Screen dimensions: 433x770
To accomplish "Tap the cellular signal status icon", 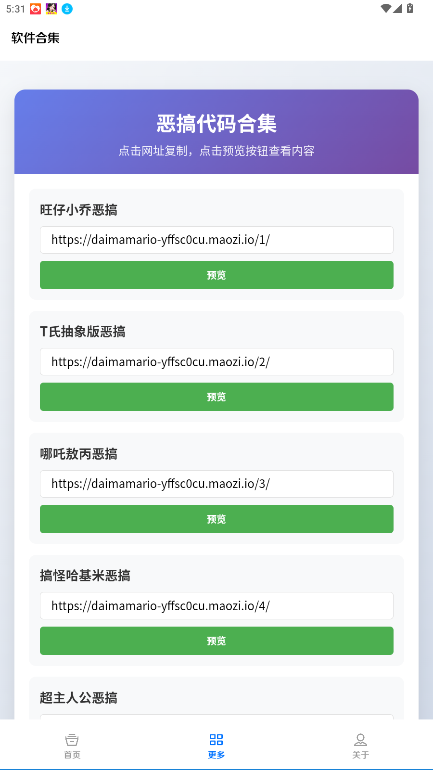I will (x=398, y=8).
